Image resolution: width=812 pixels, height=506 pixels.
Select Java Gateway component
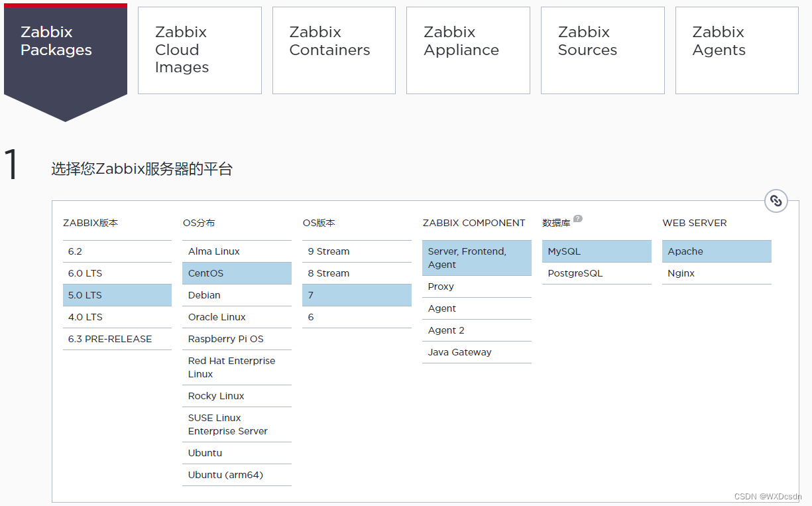477,352
